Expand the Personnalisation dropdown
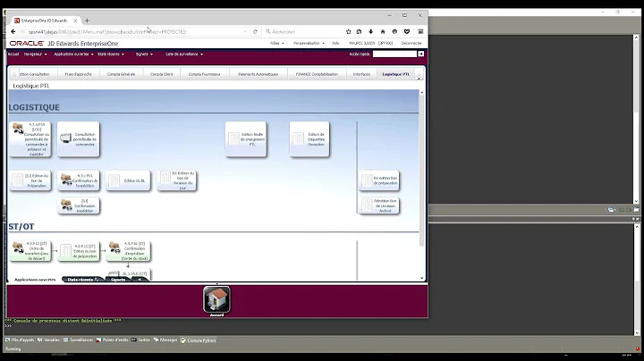This screenshot has height=361, width=644. (x=309, y=43)
